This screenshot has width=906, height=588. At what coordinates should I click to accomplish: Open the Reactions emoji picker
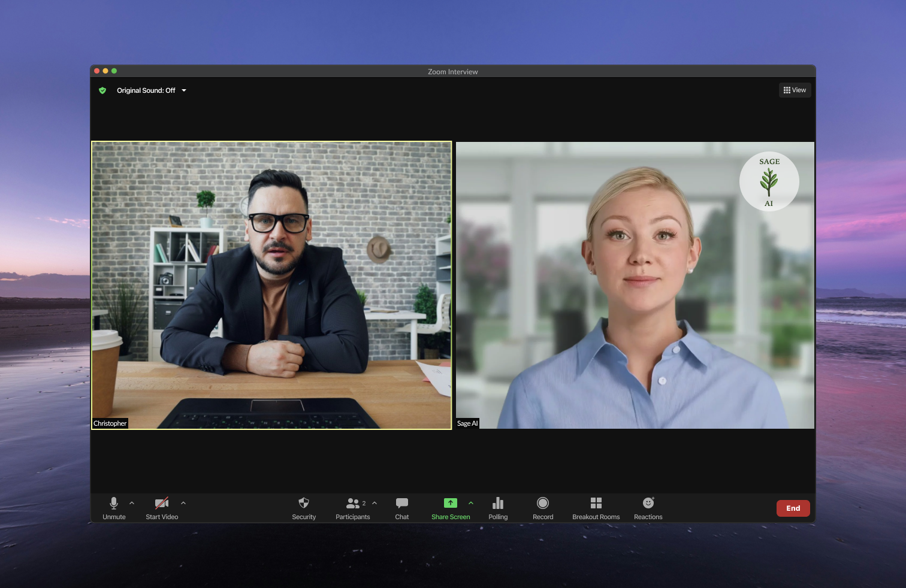[648, 507]
